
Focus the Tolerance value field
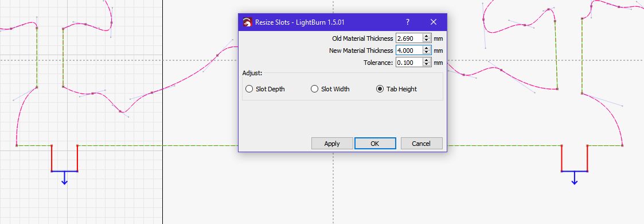[x=409, y=63]
